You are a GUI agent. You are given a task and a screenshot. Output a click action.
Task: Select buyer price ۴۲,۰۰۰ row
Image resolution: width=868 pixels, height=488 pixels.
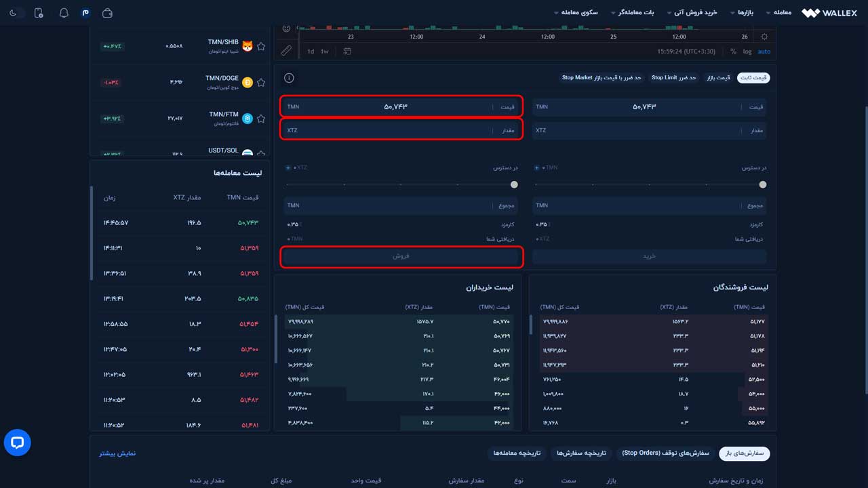coord(399,423)
